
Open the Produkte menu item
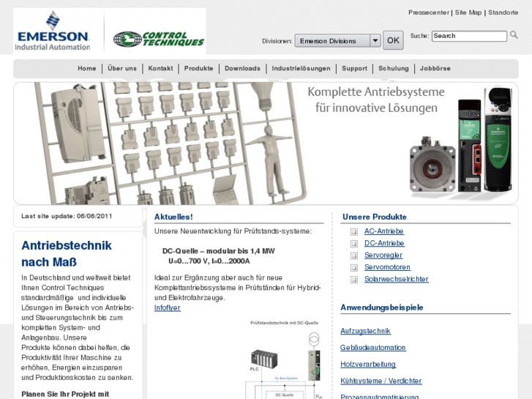(x=198, y=68)
